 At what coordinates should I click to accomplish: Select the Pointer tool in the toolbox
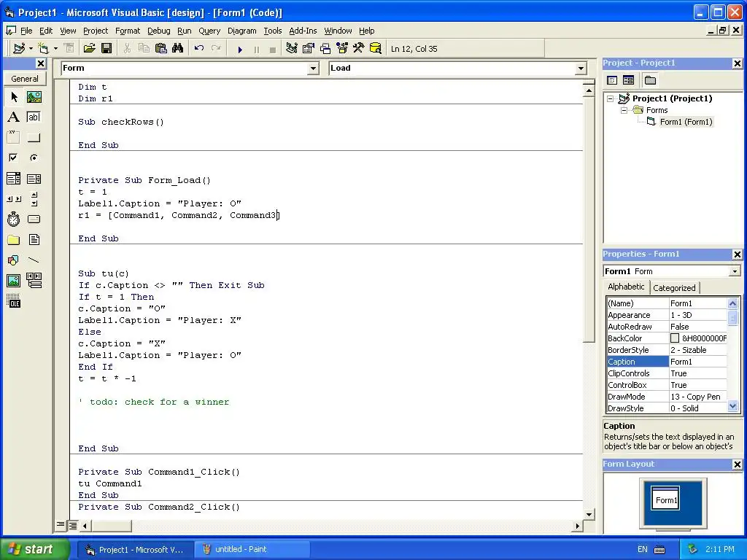(x=14, y=97)
